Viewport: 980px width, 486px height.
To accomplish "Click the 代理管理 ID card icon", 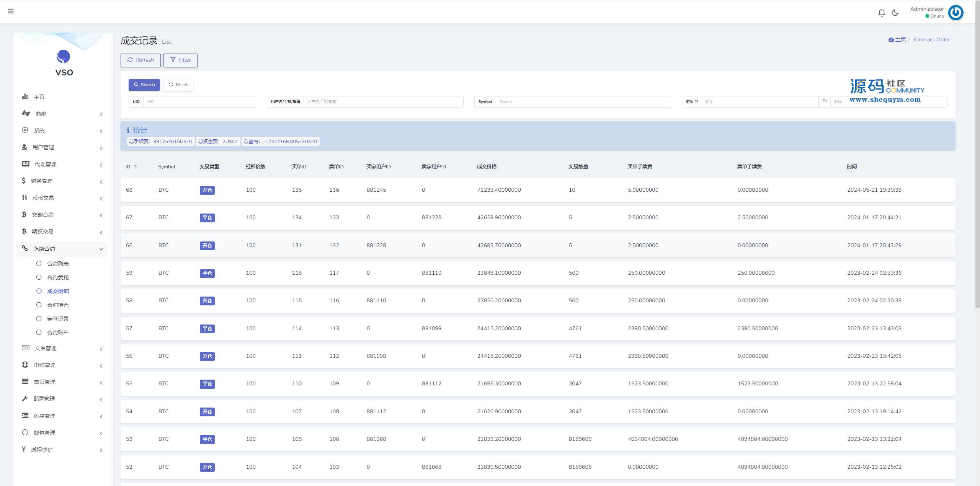I will 26,164.
